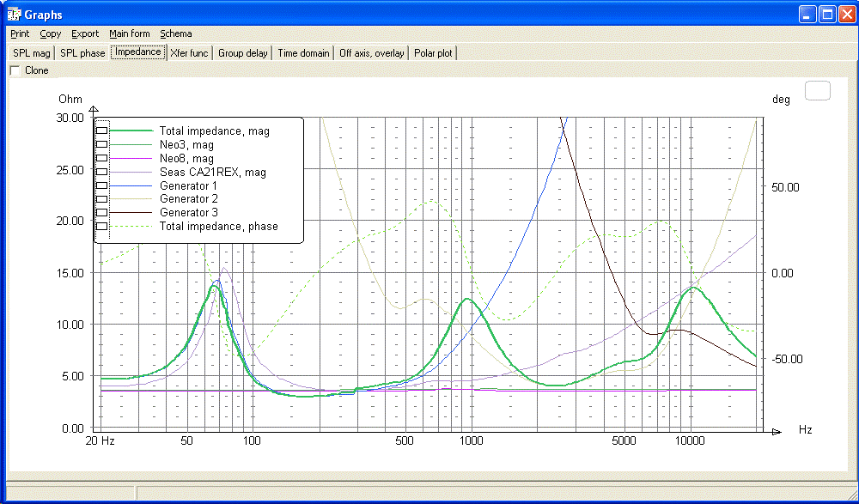Toggle Generator 1 legend checkbox
859x504 pixels.
point(102,185)
